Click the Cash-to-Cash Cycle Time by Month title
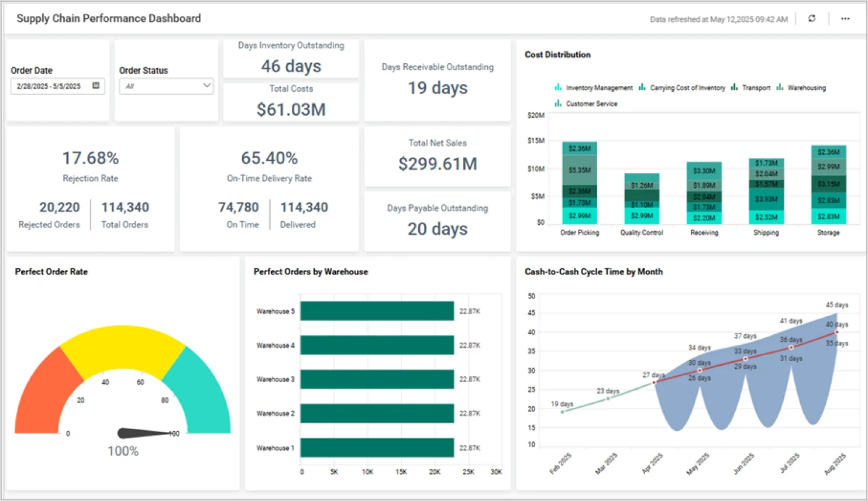The width and height of the screenshot is (868, 501). tap(594, 272)
